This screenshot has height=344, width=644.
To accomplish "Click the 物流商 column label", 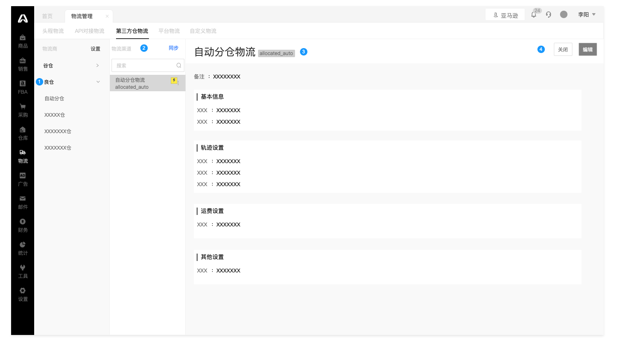I will [50, 48].
